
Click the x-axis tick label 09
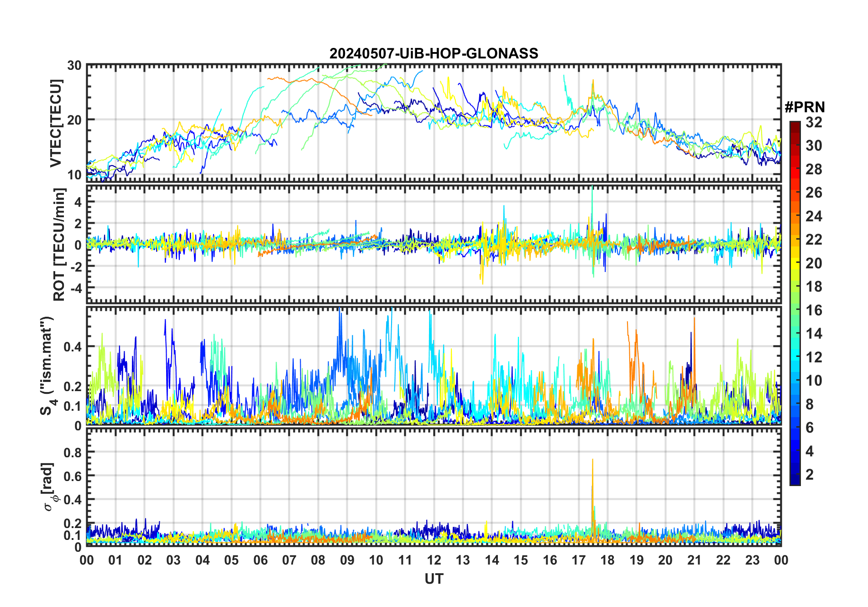tap(347, 560)
